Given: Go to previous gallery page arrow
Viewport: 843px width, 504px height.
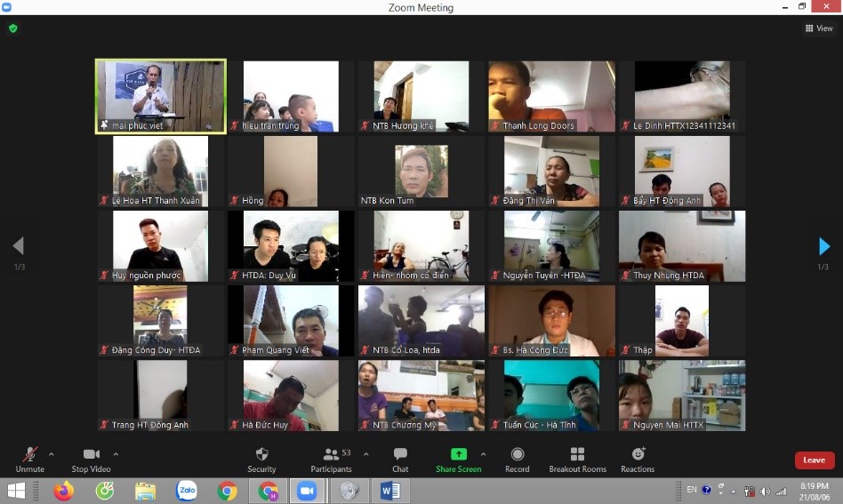Looking at the screenshot, I should coord(19,246).
